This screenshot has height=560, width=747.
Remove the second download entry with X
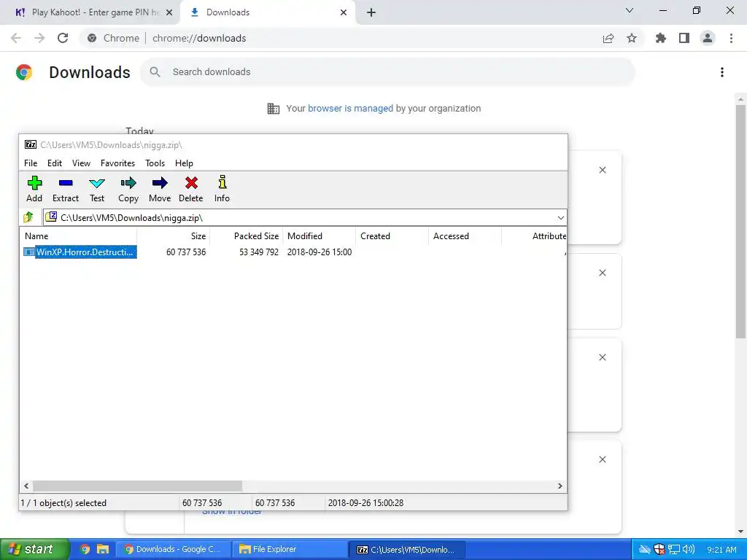[603, 273]
